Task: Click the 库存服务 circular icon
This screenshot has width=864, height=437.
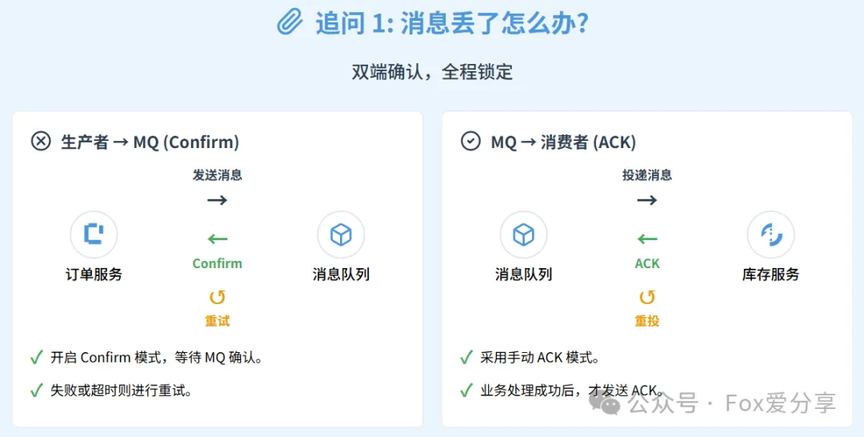Action: pos(770,235)
